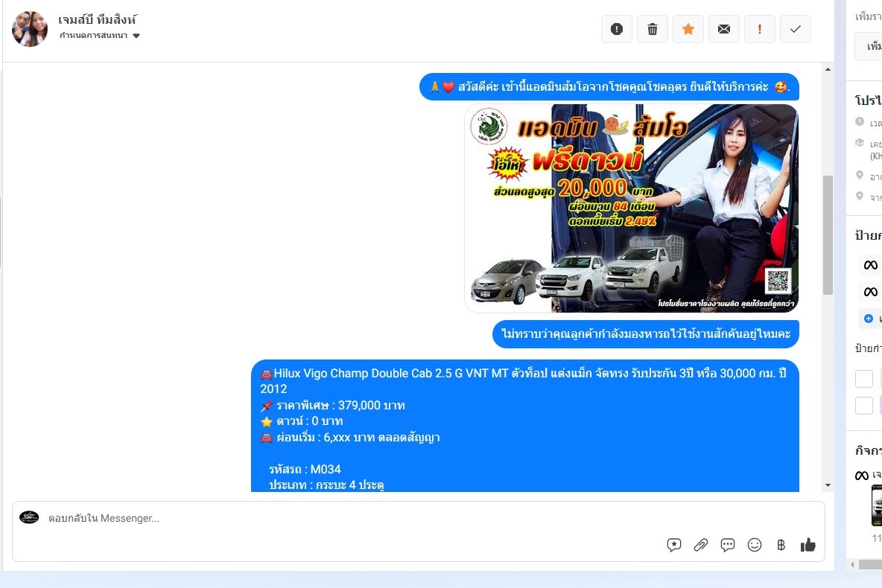Screen dimensions: 882x588
Task: Click the blue plus add-label icon
Action: click(869, 319)
